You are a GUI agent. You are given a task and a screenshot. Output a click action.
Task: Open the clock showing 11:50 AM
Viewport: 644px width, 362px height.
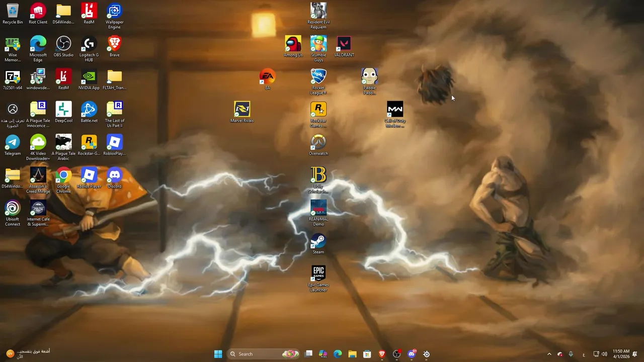click(x=621, y=354)
